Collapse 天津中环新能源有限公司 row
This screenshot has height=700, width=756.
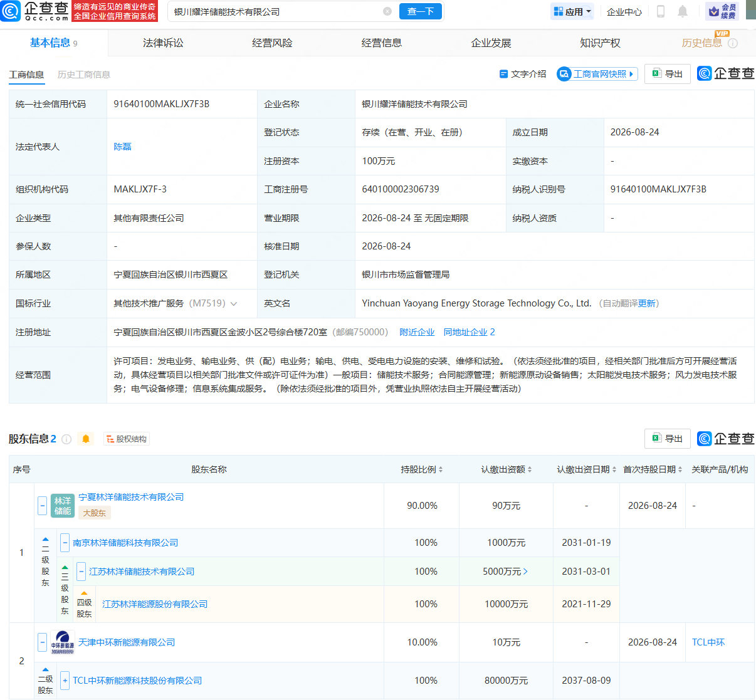point(43,642)
